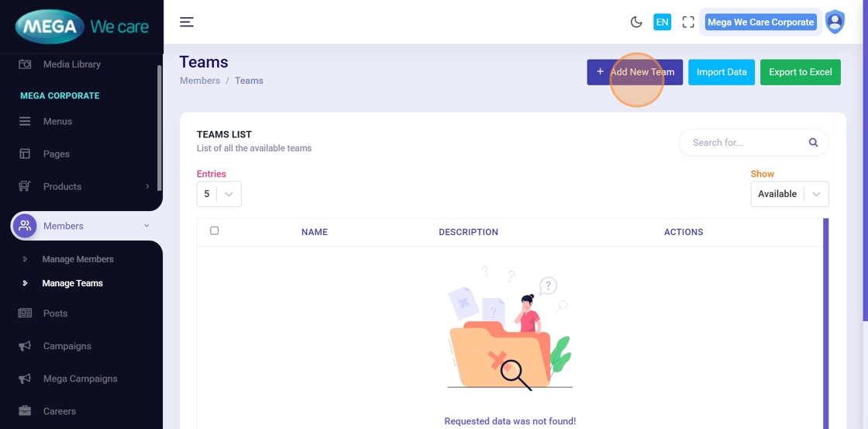Enter fullscreen mode via expand icon
The height and width of the screenshot is (429, 868).
coord(688,22)
